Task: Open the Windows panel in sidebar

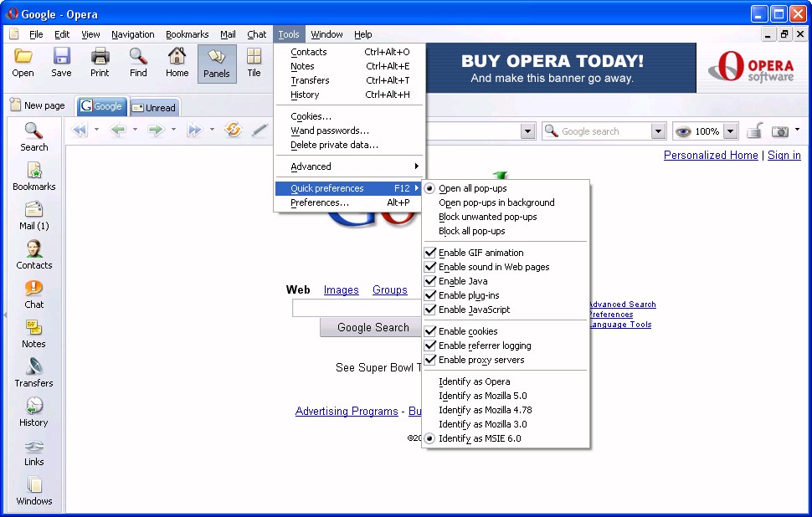Action: 33,491
